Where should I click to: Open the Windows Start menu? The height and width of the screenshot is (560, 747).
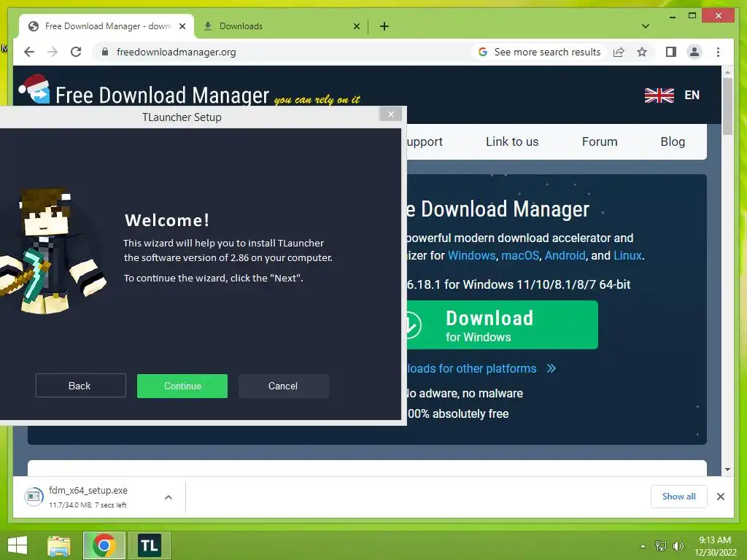(18, 545)
